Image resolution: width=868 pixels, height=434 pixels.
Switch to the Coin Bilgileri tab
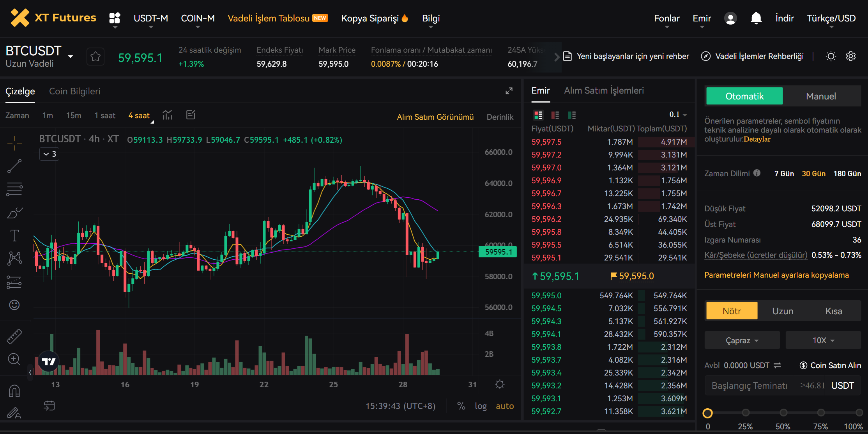pos(75,91)
